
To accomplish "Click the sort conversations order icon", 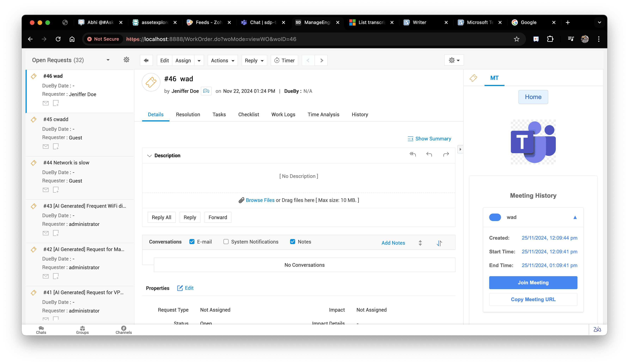I will pos(439,243).
